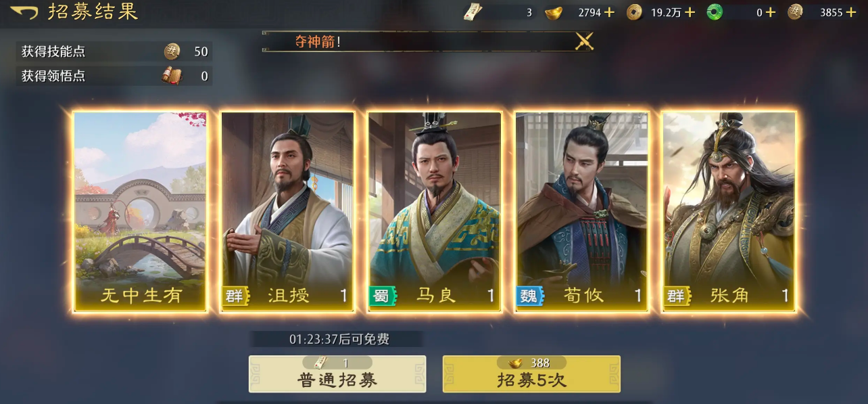Select the 马良 general card
The width and height of the screenshot is (868, 404).
(x=435, y=211)
